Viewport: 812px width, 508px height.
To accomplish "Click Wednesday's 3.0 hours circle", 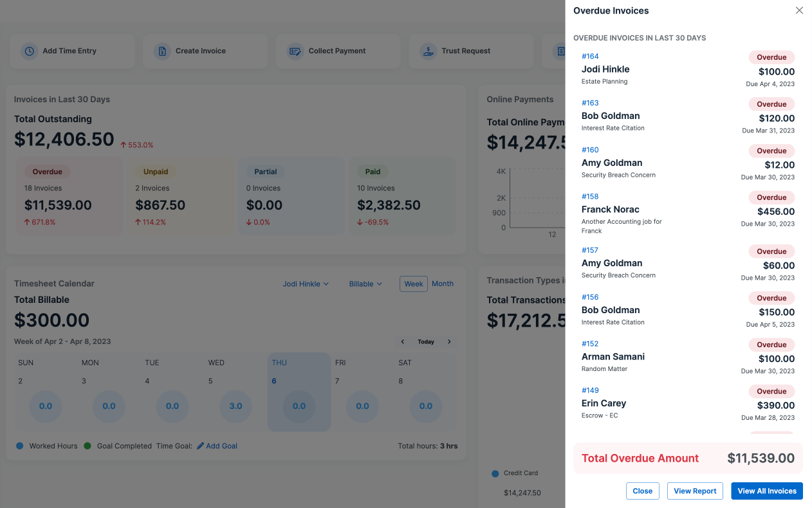I will 236,406.
